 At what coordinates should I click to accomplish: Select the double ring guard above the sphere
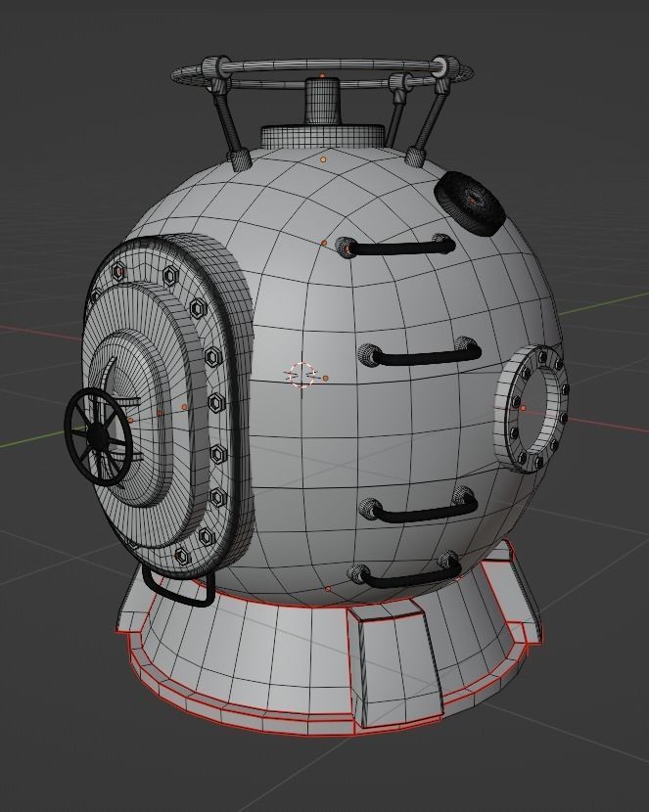tap(321, 73)
